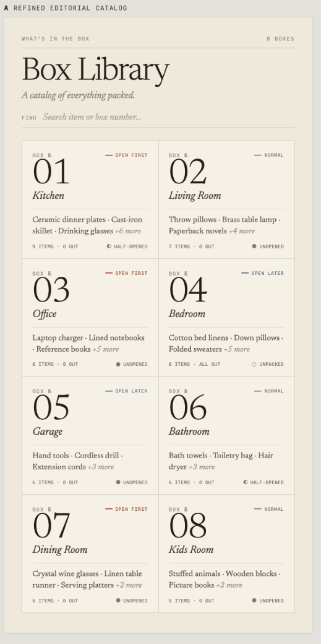Click '8 ITEMS · 0 OUT' on Office

pyautogui.click(x=55, y=364)
